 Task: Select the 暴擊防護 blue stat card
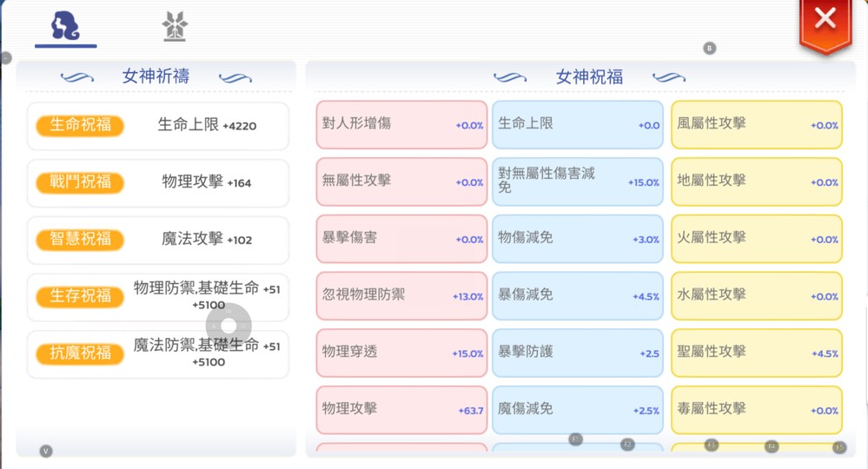[578, 353]
